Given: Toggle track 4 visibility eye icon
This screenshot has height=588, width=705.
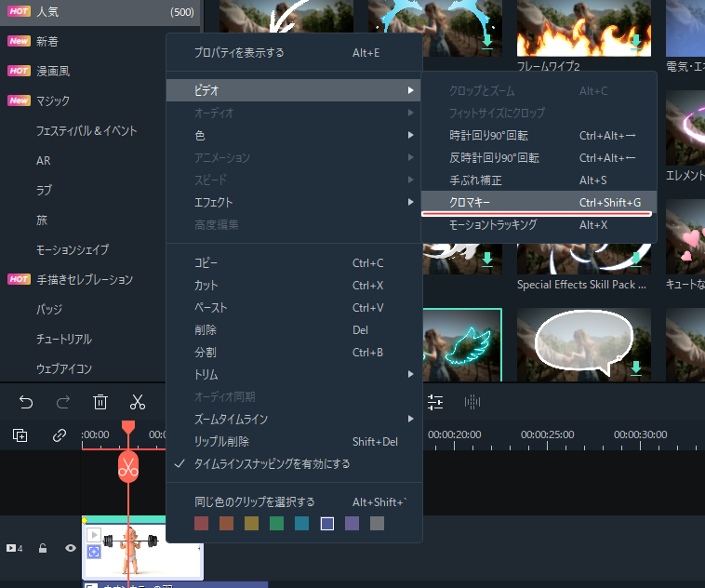Looking at the screenshot, I should click(x=70, y=549).
